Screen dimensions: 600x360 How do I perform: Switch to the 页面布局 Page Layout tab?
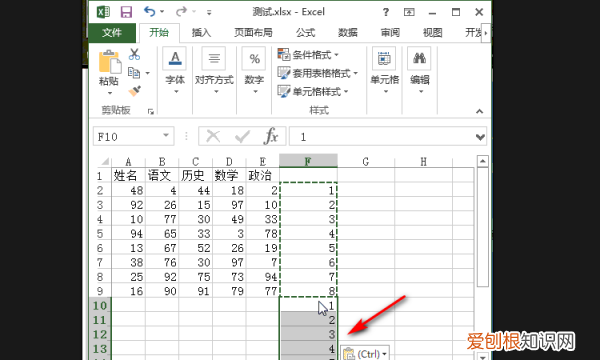[x=253, y=33]
